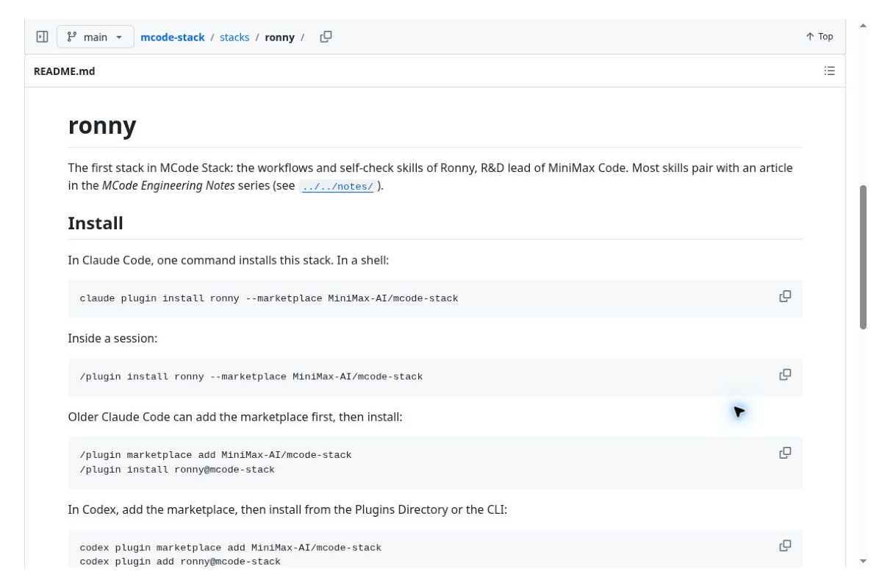Click the vertical page scrollbar thumb
This screenshot has width=882, height=588.
(x=864, y=257)
